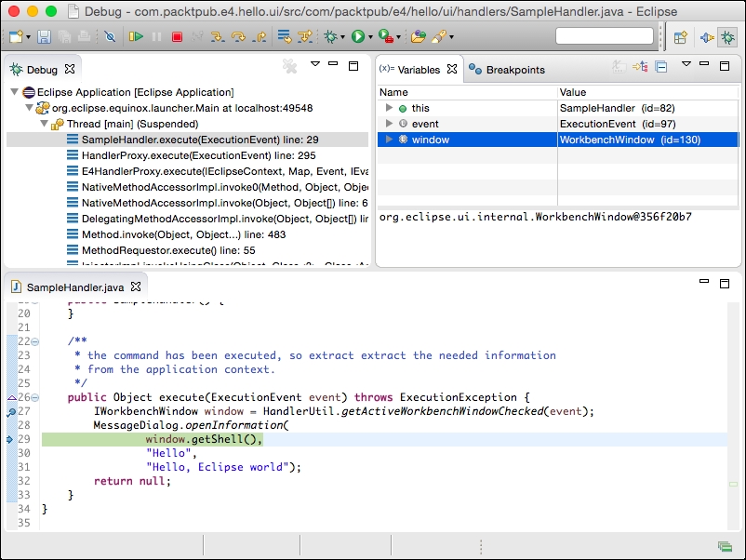Click the Step Return icon
Image resolution: width=746 pixels, height=560 pixels.
pyautogui.click(x=258, y=37)
